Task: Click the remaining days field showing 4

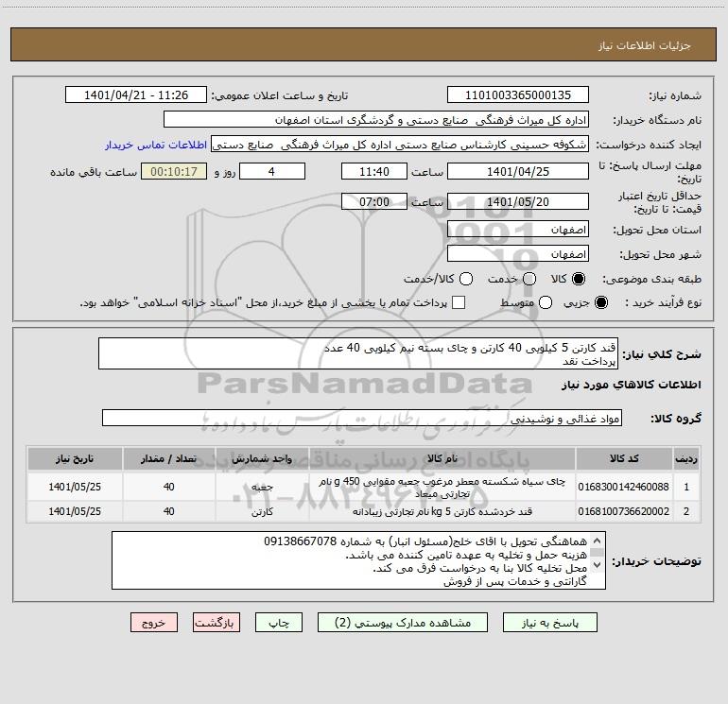Action: tap(272, 171)
